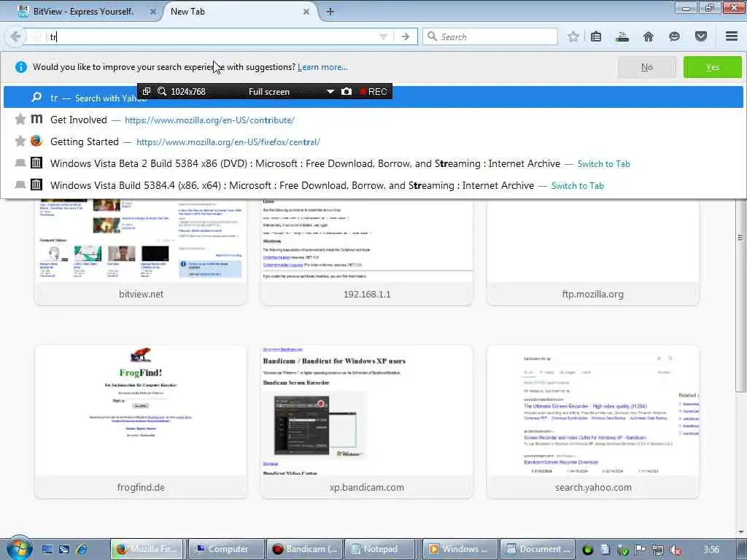Choose the Getting Started bookmark suggestion
This screenshot has height=560, width=747.
(373, 142)
